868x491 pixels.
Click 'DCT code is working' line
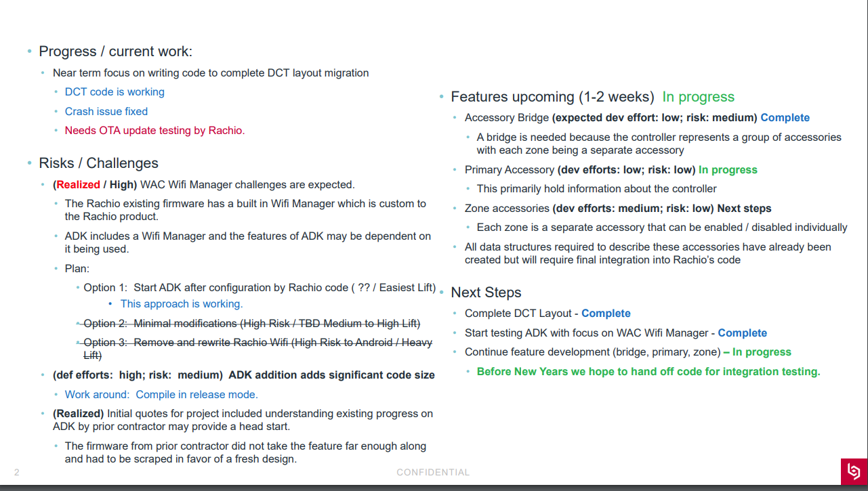pyautogui.click(x=115, y=92)
